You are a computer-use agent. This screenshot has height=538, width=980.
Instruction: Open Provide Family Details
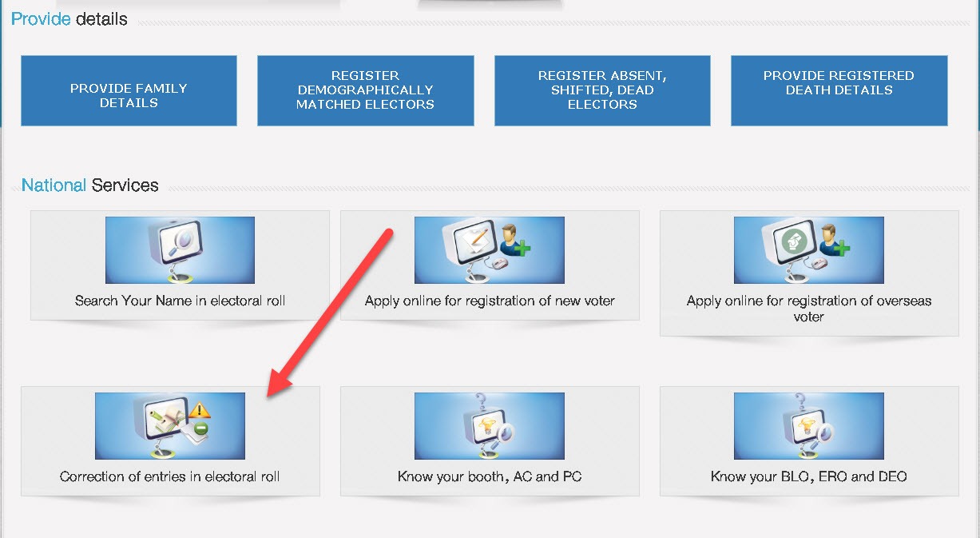(x=129, y=90)
